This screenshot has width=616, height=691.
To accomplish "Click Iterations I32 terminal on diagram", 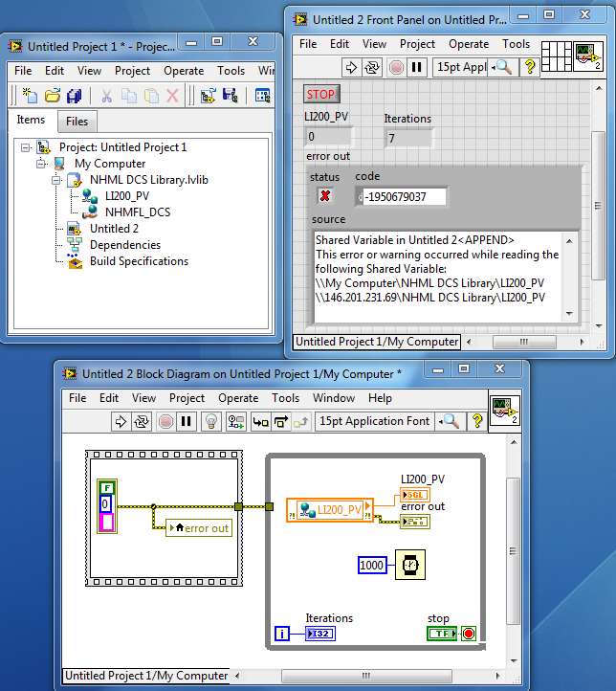I will 320,634.
